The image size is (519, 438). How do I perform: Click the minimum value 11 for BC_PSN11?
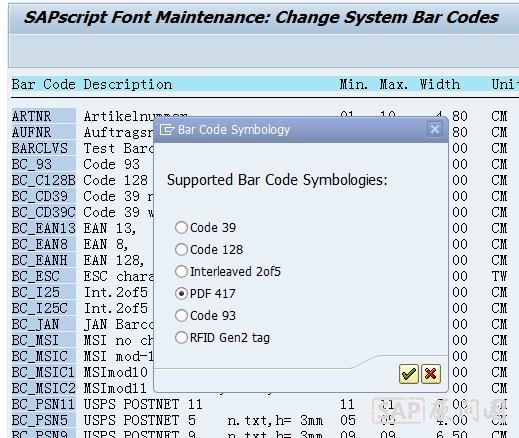click(x=347, y=404)
